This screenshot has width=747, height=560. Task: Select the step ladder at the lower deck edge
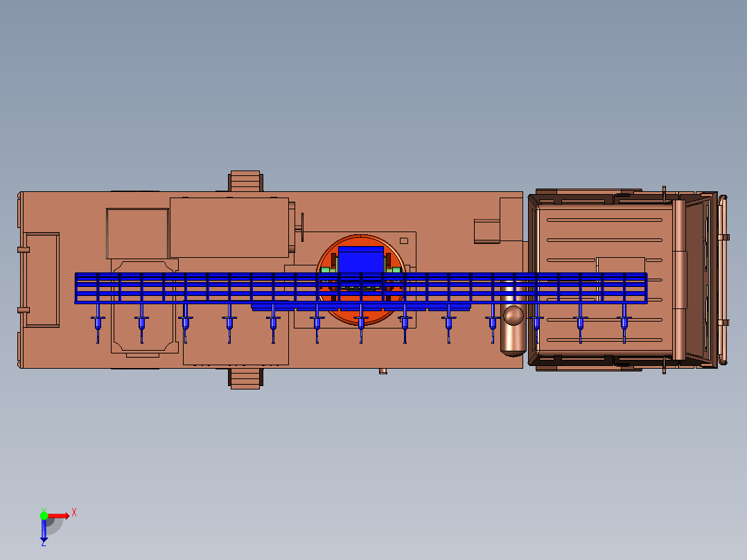point(245,378)
